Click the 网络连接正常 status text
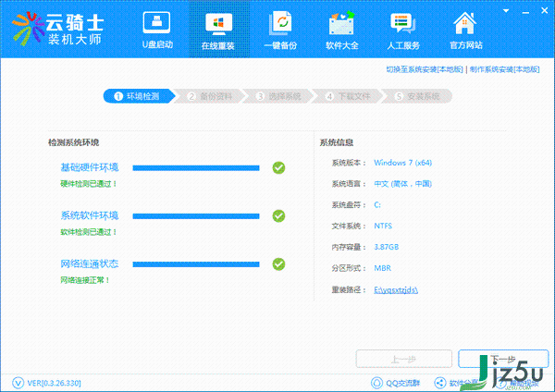 85,280
